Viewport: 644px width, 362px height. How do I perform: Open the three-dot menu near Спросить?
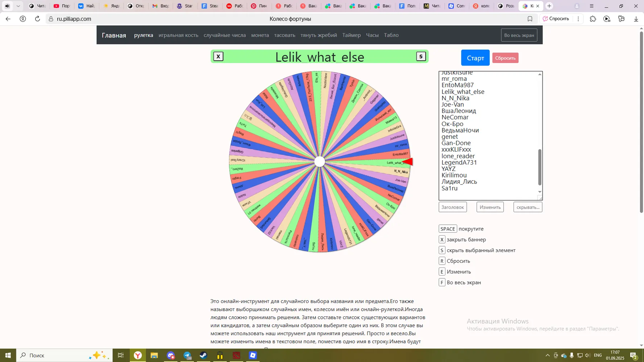click(x=578, y=19)
